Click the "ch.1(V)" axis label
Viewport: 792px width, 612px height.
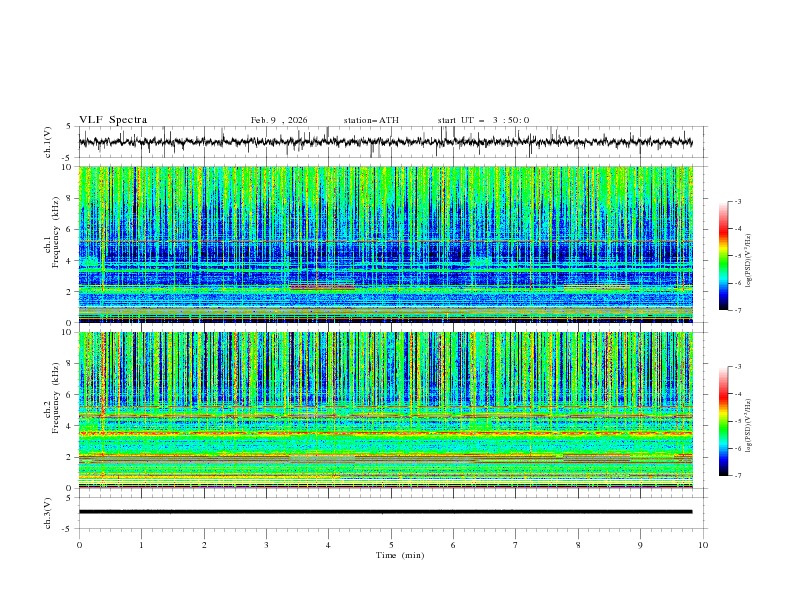tap(48, 142)
